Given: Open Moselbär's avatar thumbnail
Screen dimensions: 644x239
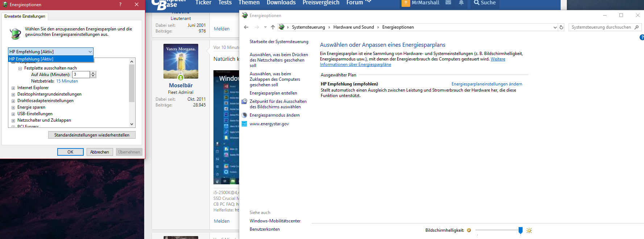Looking at the screenshot, I should pos(180,61).
